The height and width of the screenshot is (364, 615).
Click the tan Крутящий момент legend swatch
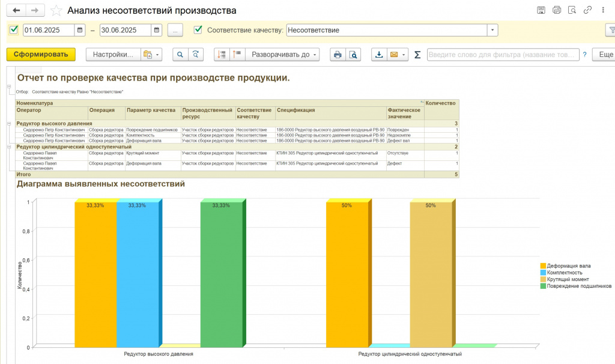pos(543,279)
